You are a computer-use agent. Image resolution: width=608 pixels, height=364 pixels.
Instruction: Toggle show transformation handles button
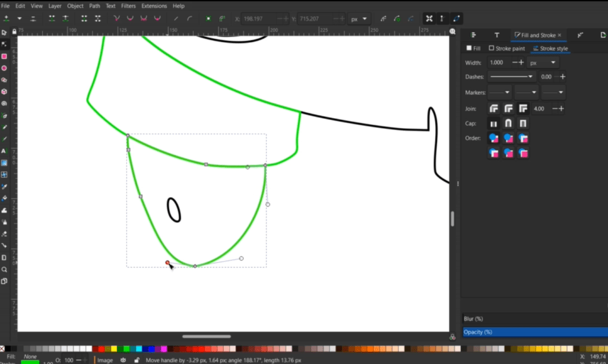click(428, 19)
